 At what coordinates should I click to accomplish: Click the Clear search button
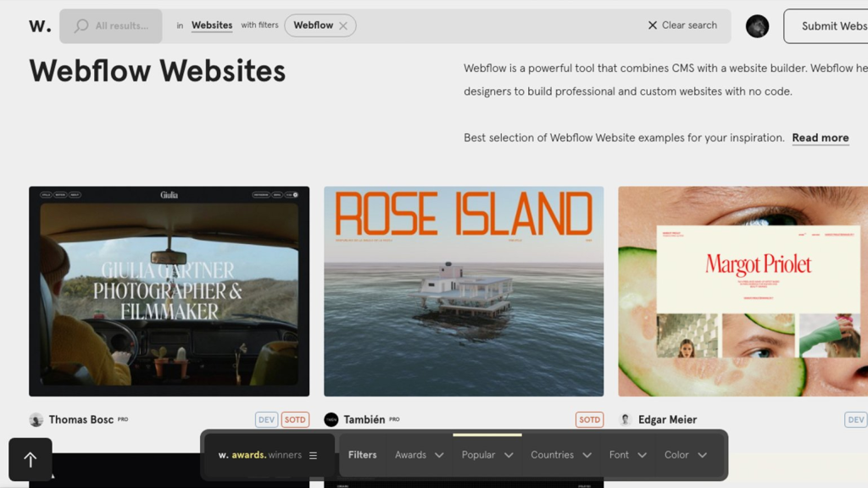[x=682, y=25]
